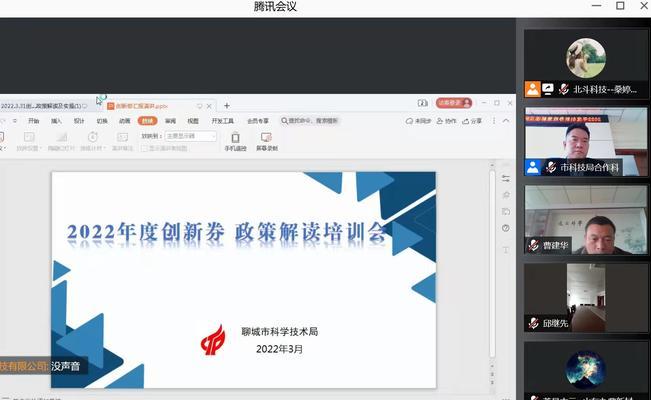
Task: Open the 视图 ribbon tab
Action: tap(193, 121)
